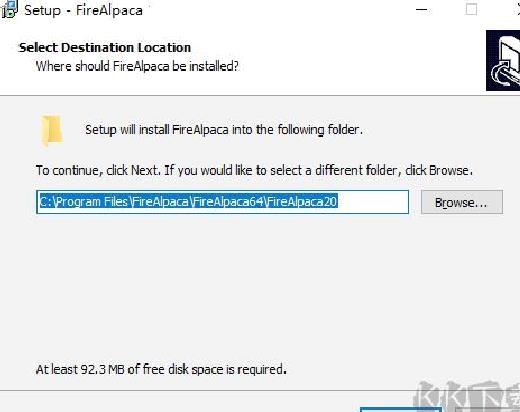
Task: Click the "Where should FireAlpaca be installed?" text
Action: [x=137, y=66]
